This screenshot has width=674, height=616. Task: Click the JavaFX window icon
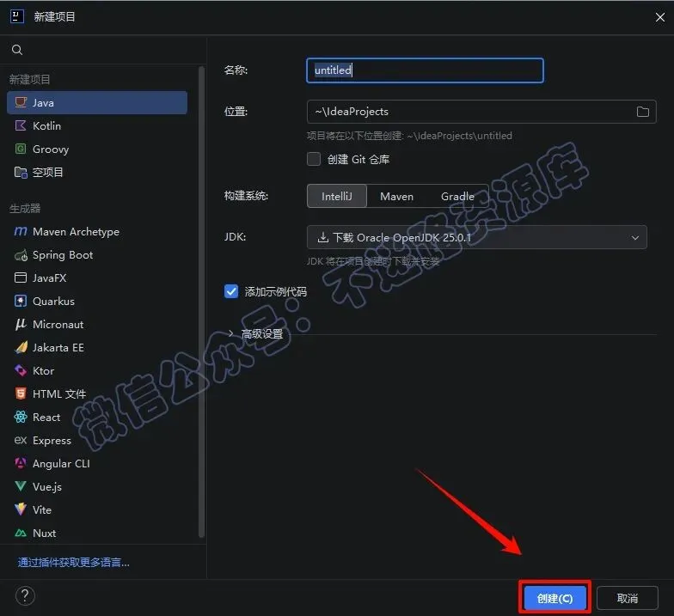pyautogui.click(x=21, y=278)
